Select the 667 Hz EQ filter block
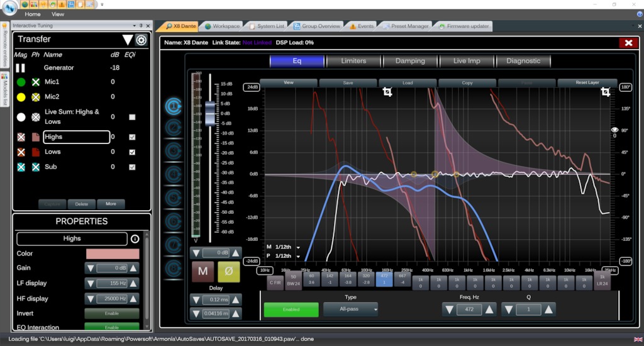Viewport: 644px width, 346px height. 402,280
